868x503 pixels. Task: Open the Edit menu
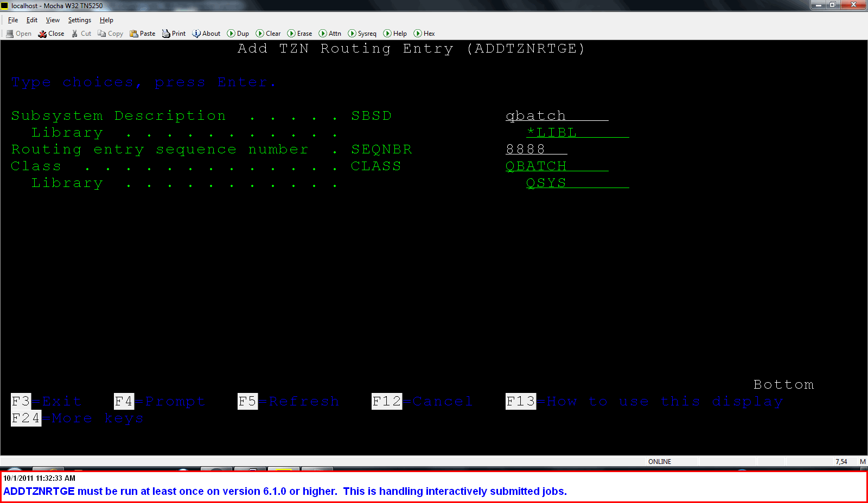click(31, 20)
